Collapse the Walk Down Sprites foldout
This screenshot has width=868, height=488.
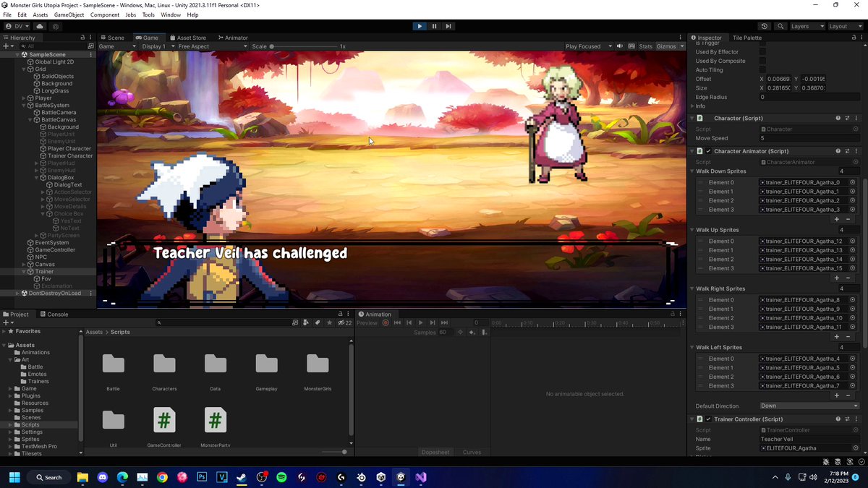(692, 171)
